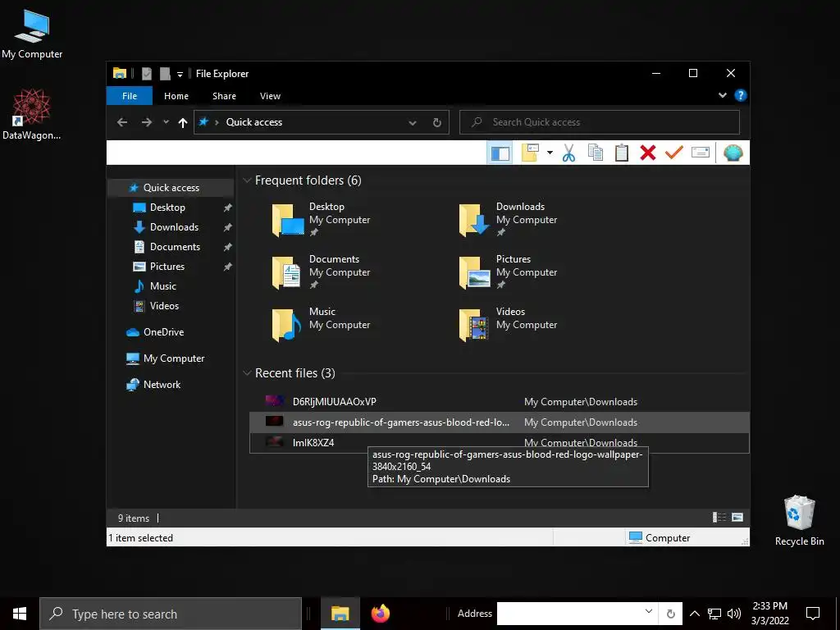Click the Paste clipboard icon
This screenshot has width=840, height=630.
pos(622,153)
